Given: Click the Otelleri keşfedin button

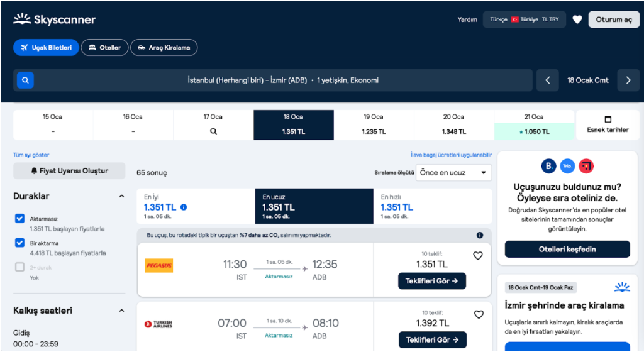Looking at the screenshot, I should [567, 249].
